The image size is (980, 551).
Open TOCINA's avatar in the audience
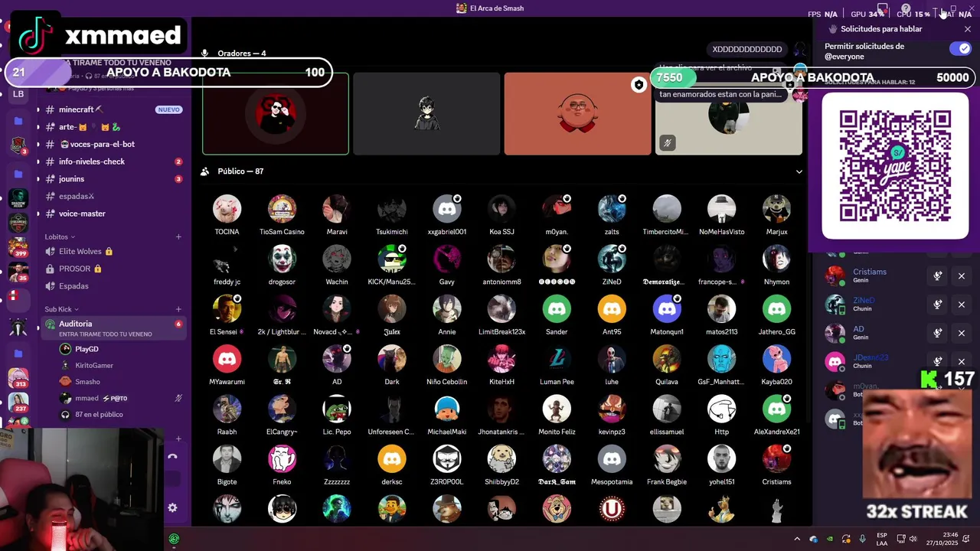coord(227,209)
